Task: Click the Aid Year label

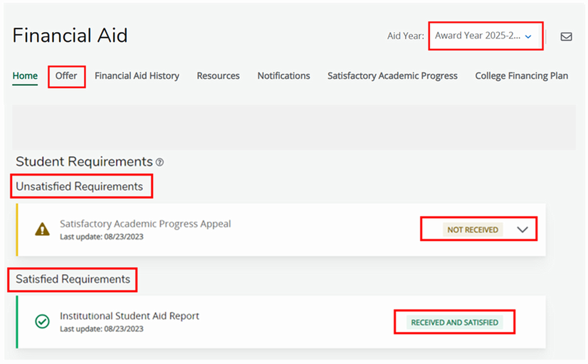Action: coord(405,36)
